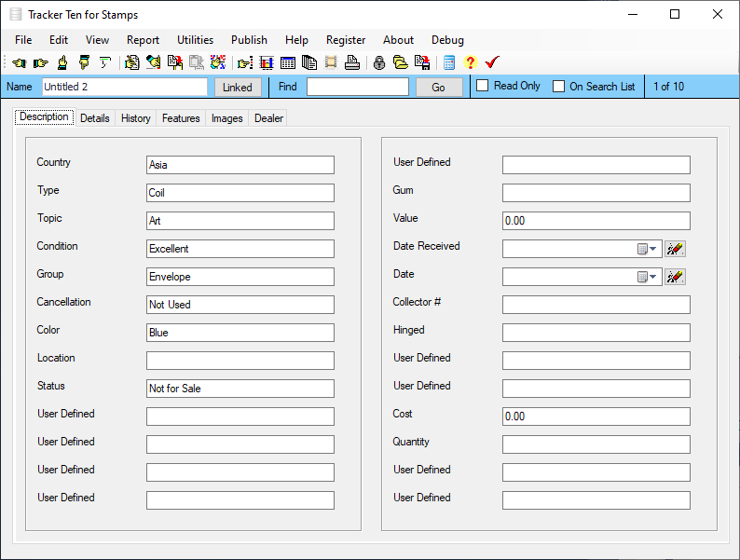Viewport: 740px width, 560px height.
Task: Click the table grid view toolbar icon
Action: click(x=288, y=63)
